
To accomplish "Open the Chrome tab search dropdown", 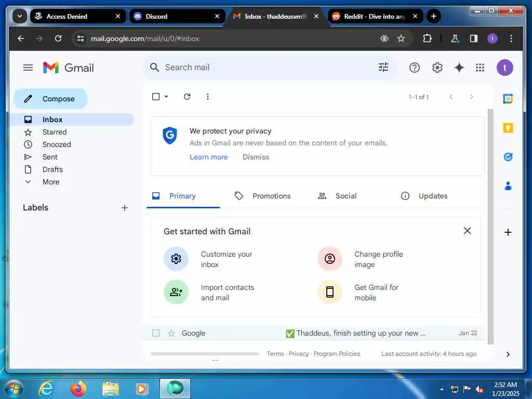I will tap(20, 16).
